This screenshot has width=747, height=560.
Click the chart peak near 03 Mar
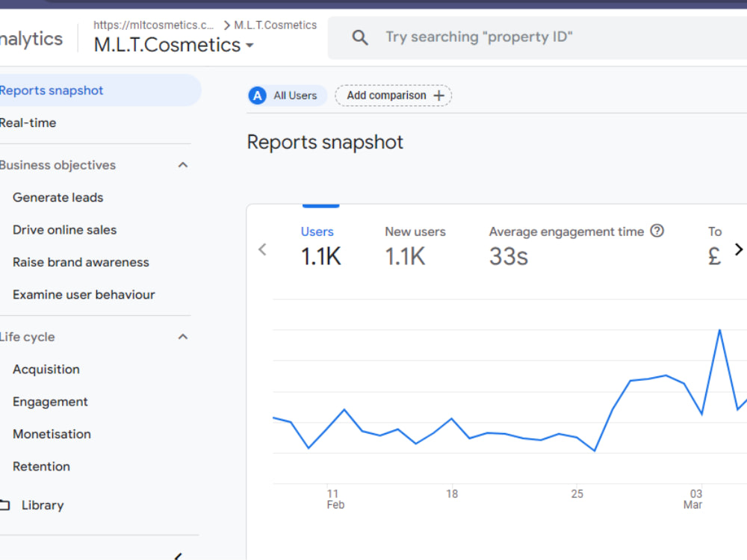point(719,330)
